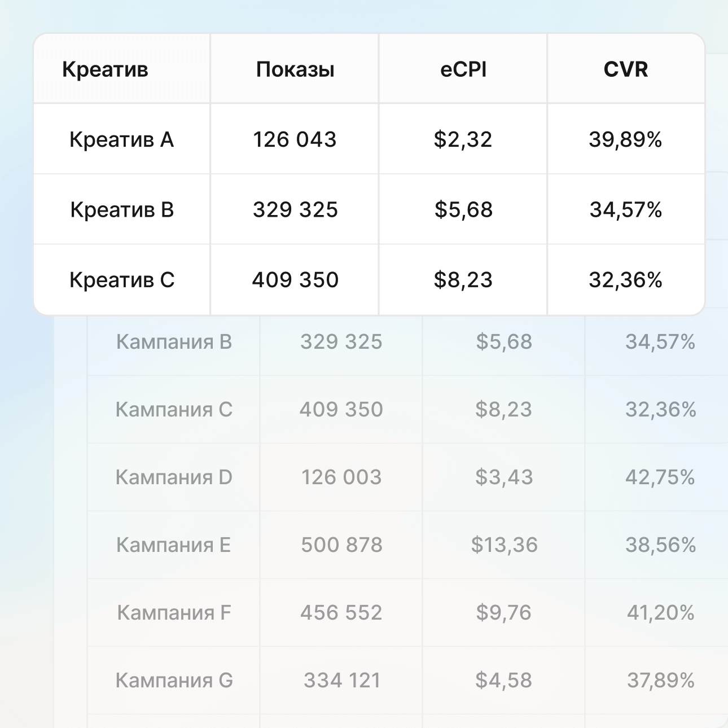Select the Кампания D row label
This screenshot has width=728, height=728.
pyautogui.click(x=174, y=477)
